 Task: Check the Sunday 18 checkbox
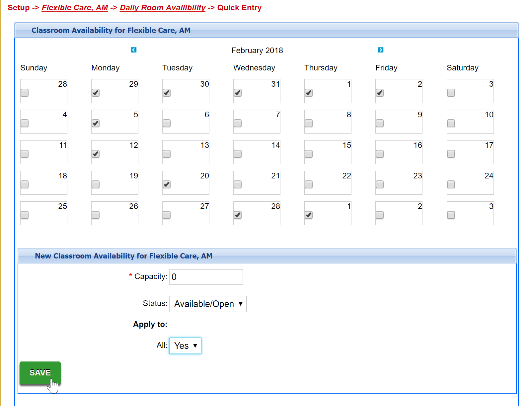(25, 184)
